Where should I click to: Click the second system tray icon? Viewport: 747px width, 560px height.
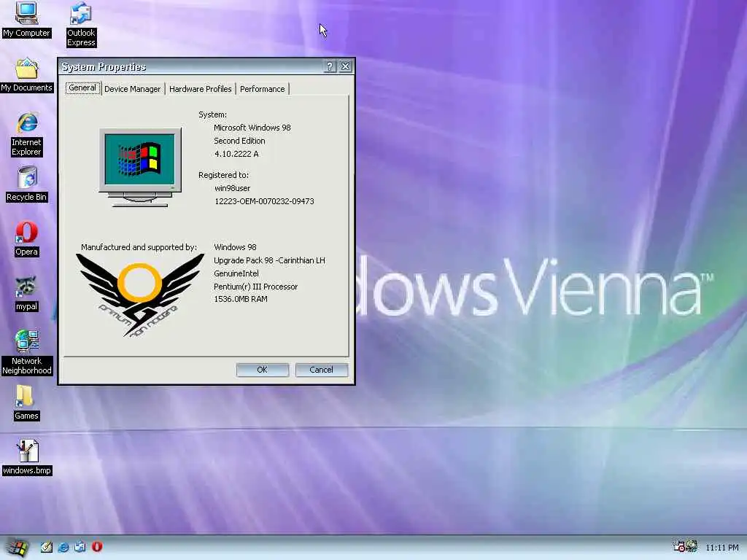pos(692,547)
